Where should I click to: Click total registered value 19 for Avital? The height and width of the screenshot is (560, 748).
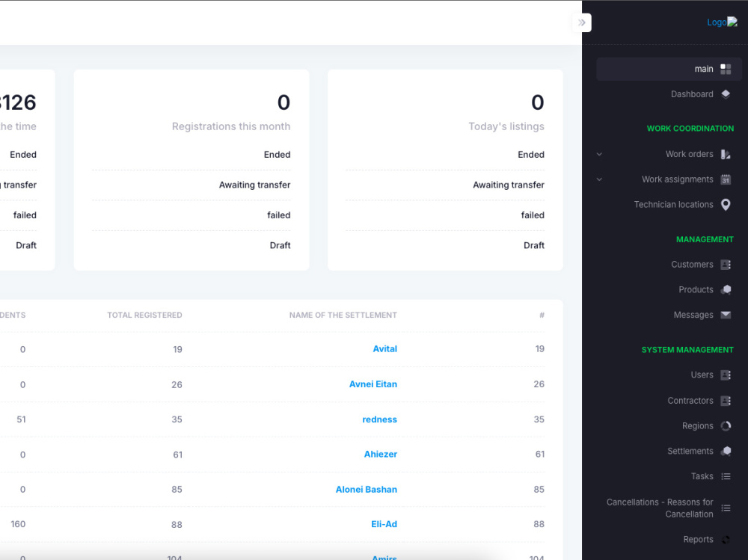coord(177,349)
